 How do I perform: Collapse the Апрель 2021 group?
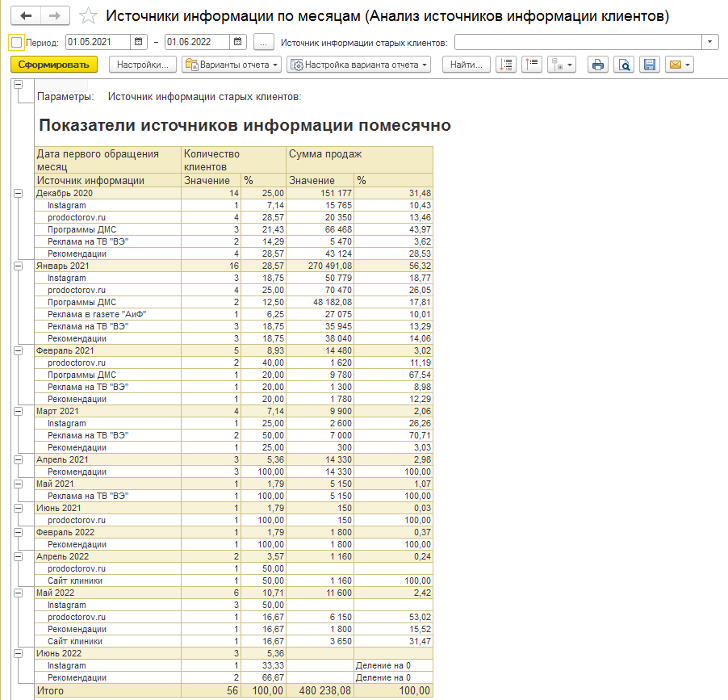[18, 459]
